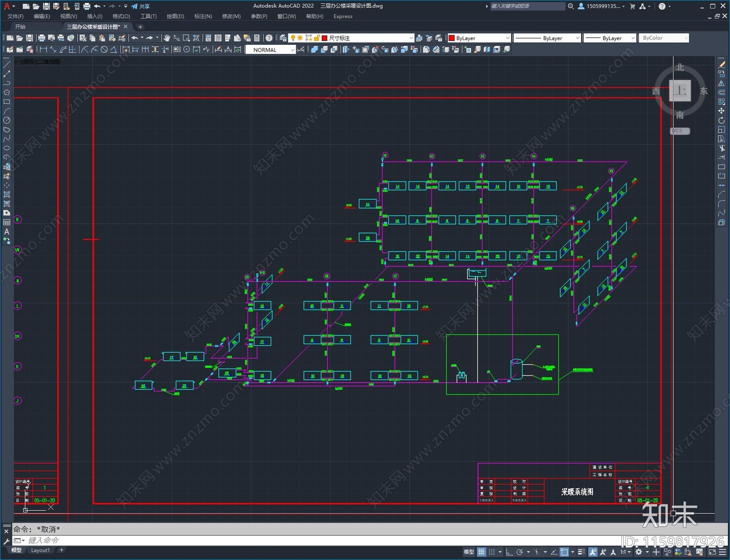Switch to the 开始 tab
The height and width of the screenshot is (560, 730).
point(20,26)
